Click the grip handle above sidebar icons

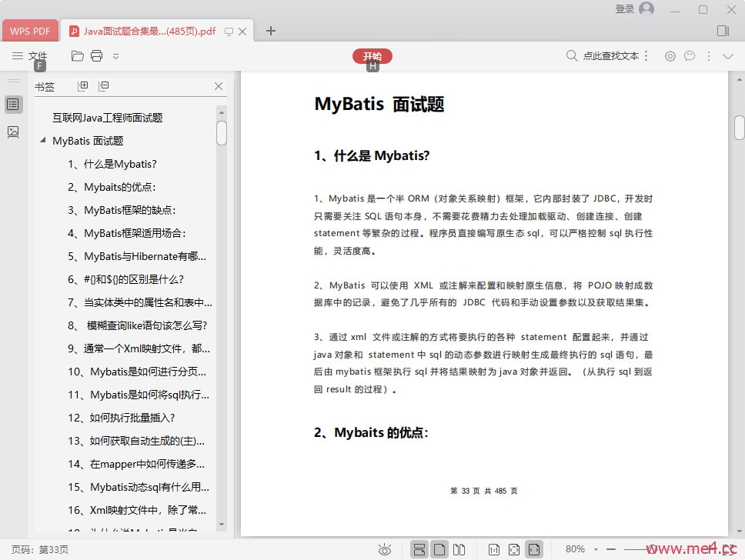[14, 81]
